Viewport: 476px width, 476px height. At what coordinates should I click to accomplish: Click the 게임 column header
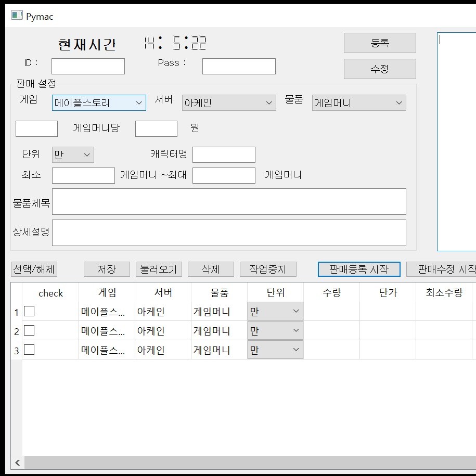pyautogui.click(x=107, y=293)
